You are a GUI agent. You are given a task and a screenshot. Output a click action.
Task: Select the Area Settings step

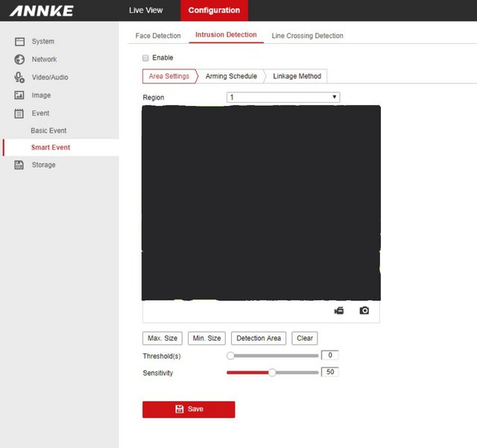tap(169, 76)
